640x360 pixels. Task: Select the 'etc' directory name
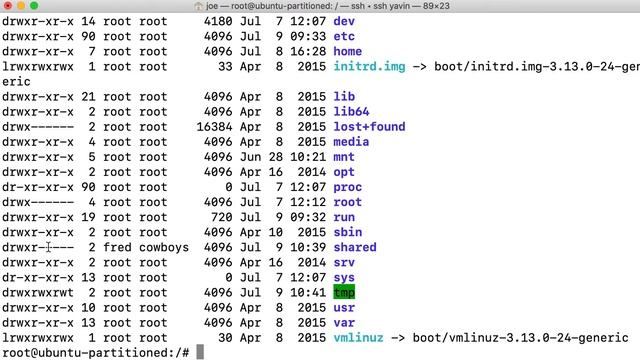[344, 36]
